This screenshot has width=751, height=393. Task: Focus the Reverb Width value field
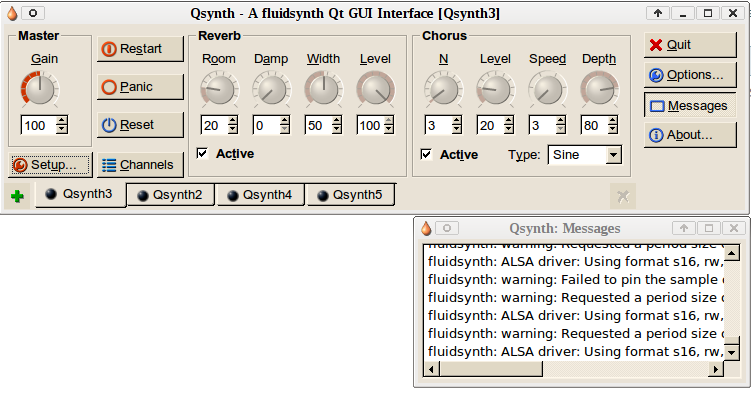tap(319, 126)
